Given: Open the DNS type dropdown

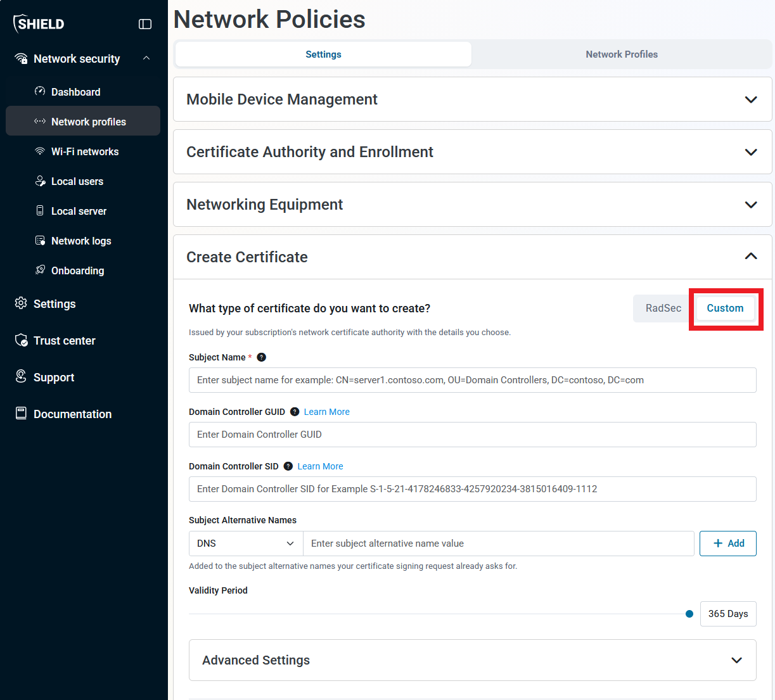Looking at the screenshot, I should coord(246,544).
